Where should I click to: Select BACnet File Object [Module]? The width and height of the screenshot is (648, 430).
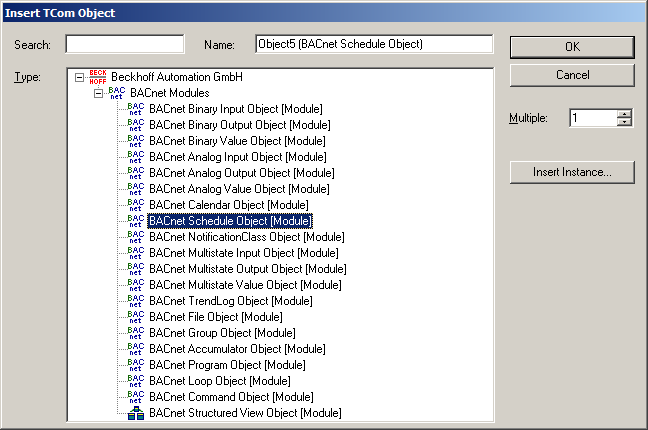216,317
